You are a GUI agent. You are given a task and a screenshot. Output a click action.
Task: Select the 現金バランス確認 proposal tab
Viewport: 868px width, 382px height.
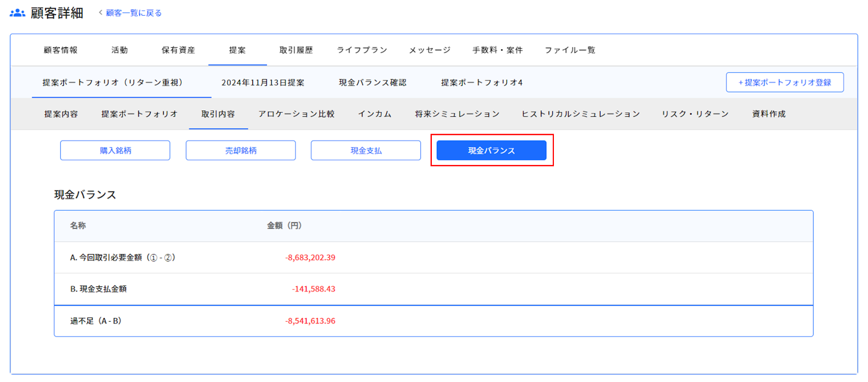point(373,82)
